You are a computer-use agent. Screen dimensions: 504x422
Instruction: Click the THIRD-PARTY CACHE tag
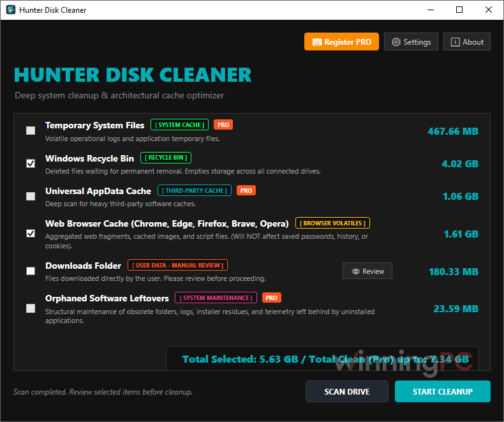point(194,190)
